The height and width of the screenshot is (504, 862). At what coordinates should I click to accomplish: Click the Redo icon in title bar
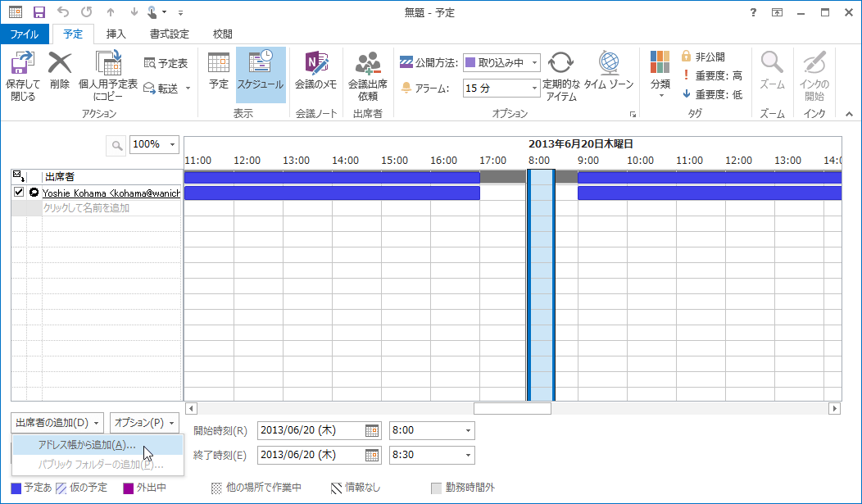coord(86,12)
